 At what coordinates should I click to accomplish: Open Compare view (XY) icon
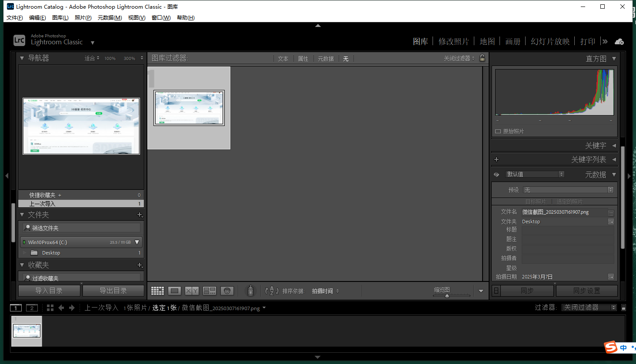click(x=192, y=291)
